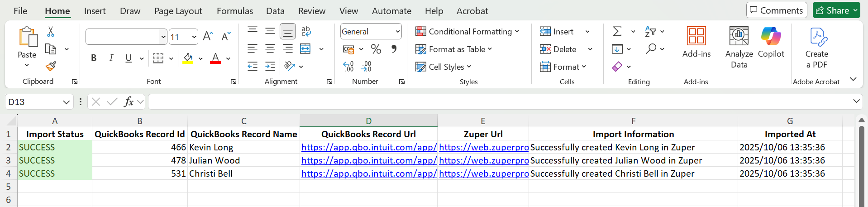Decrease font size with the smaller A icon
868x207 pixels.
(226, 36)
